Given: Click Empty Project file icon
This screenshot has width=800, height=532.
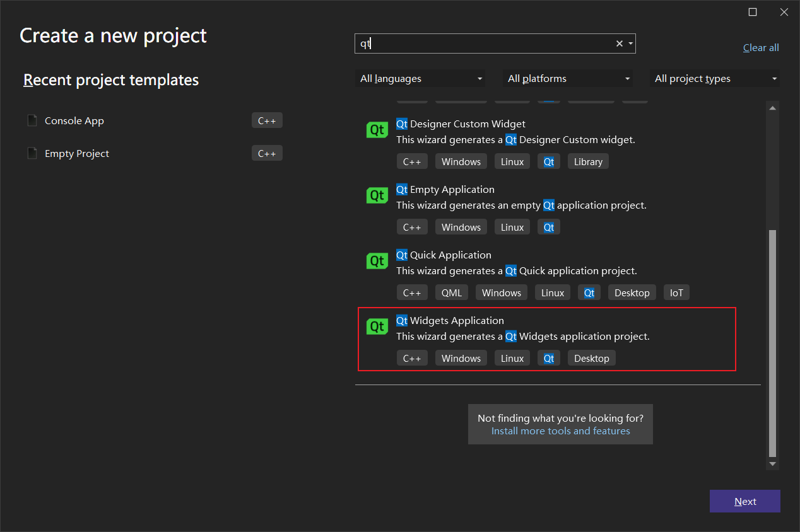Looking at the screenshot, I should 32,153.
